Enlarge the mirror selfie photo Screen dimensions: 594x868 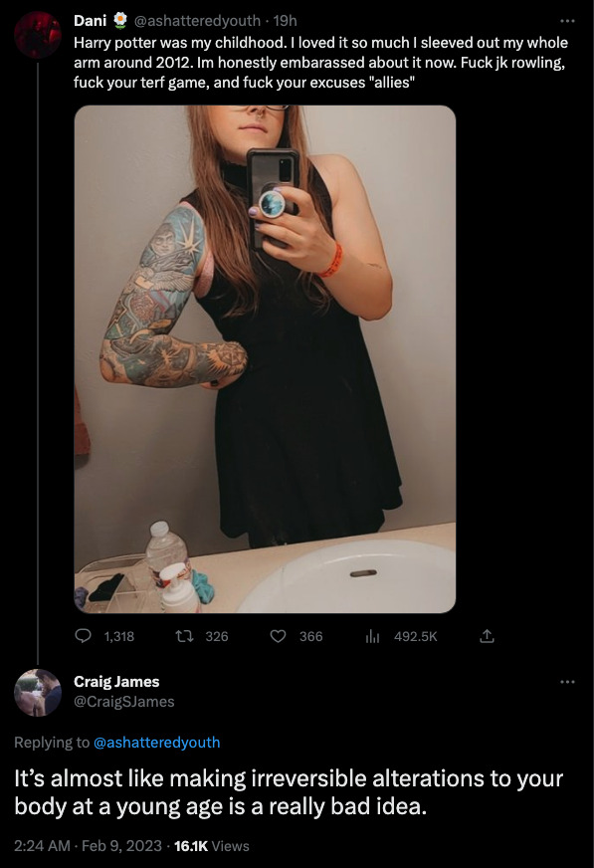coord(265,359)
